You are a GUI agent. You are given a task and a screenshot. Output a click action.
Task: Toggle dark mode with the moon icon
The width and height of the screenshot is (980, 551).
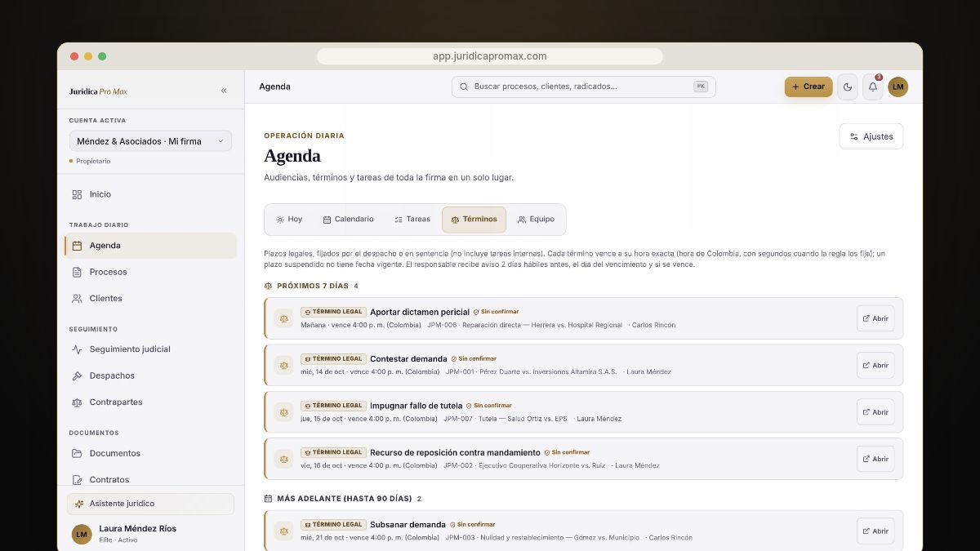pos(848,87)
